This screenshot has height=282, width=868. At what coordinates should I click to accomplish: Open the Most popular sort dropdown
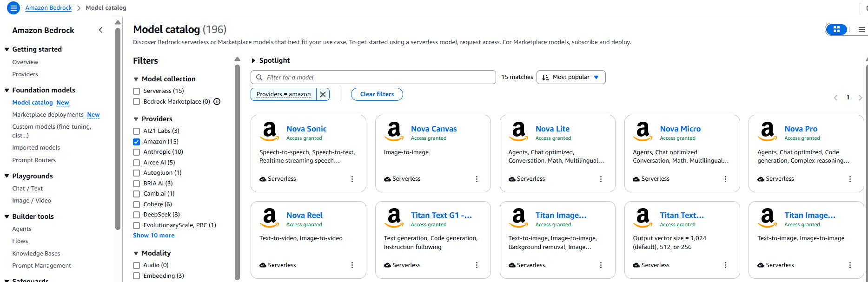(571, 77)
